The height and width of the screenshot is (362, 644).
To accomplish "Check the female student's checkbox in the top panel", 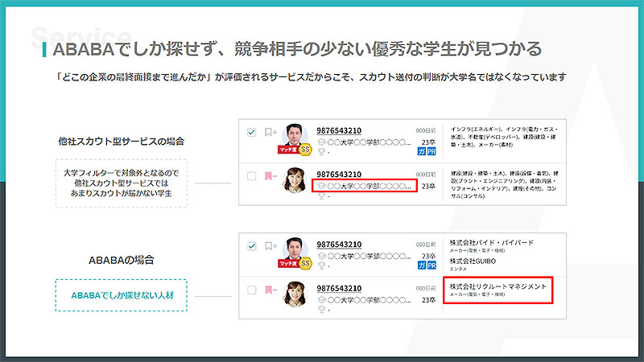I will 252,175.
